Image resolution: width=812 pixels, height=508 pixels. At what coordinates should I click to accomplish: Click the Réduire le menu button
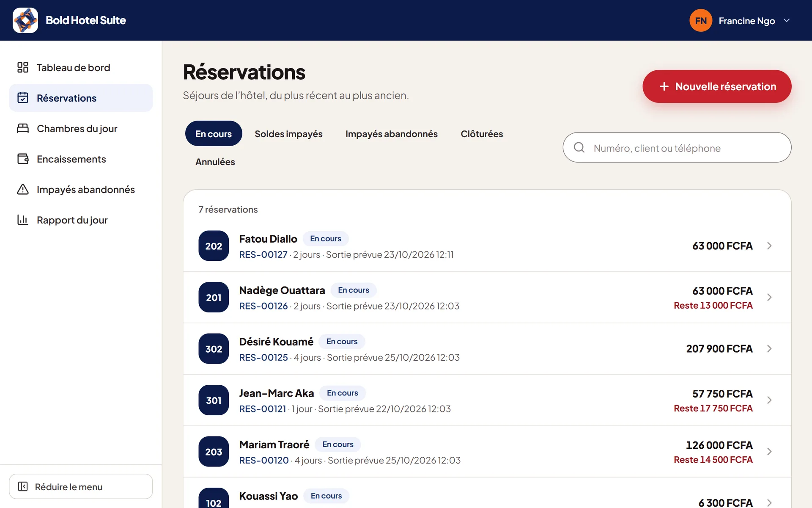81,486
